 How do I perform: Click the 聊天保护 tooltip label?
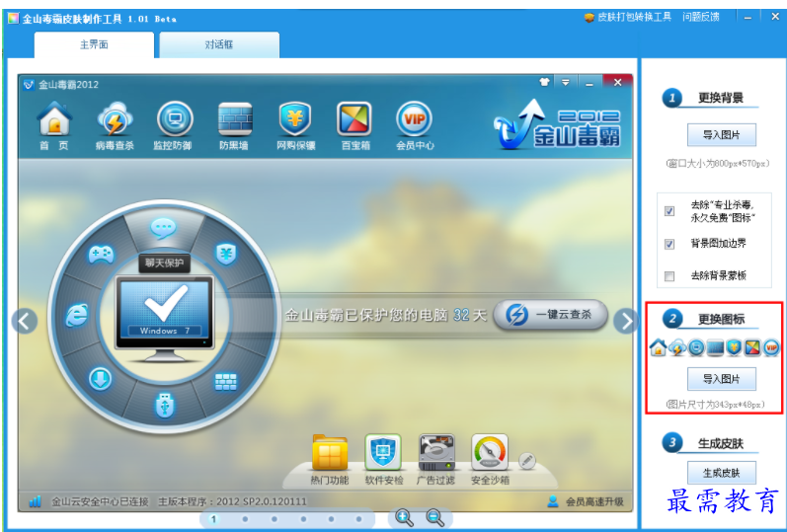click(164, 263)
